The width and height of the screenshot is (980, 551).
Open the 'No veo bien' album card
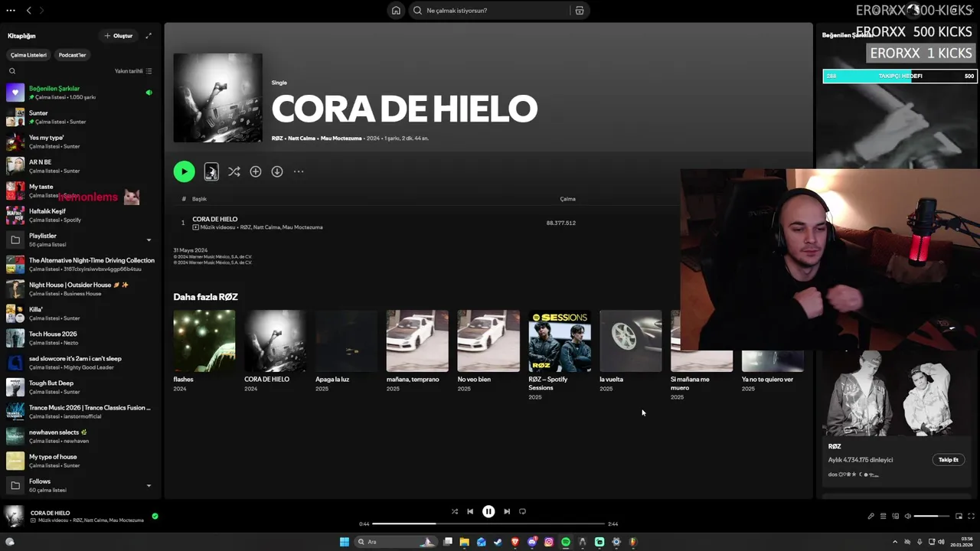pos(488,351)
